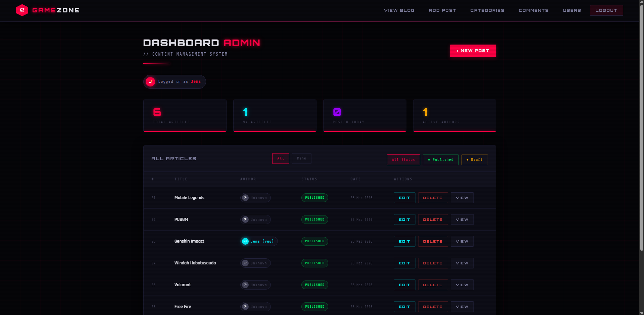
Task: Click the scrollbar up arrow
Action: tap(642, 2)
